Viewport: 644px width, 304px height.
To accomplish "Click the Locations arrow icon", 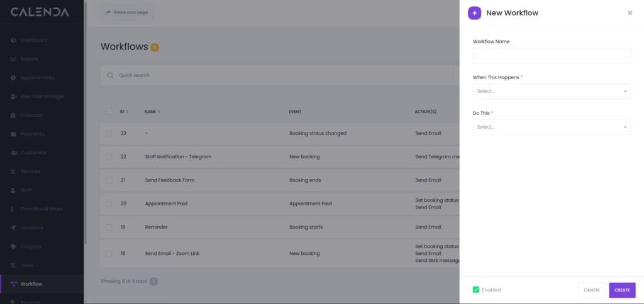I will (x=13, y=228).
